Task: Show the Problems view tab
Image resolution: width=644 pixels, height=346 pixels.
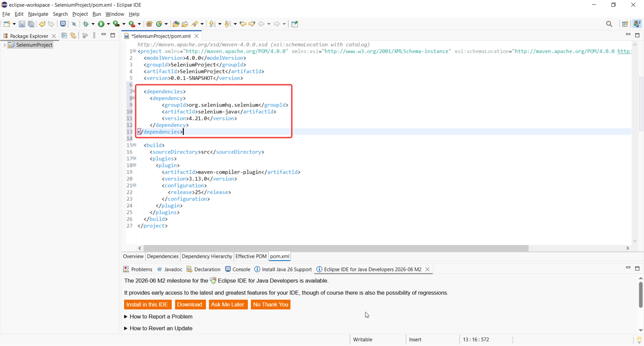Action: coord(138,269)
